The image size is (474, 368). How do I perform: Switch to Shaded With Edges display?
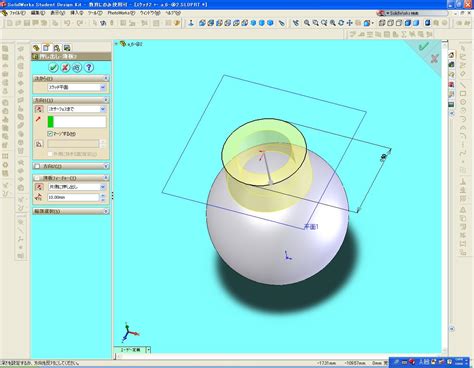pos(407,23)
